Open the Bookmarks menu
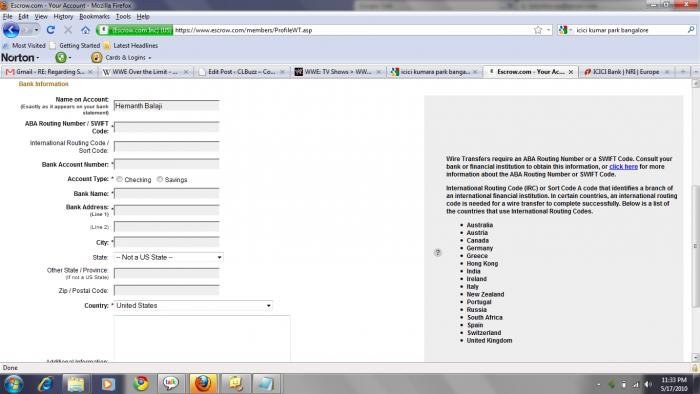 [94, 17]
